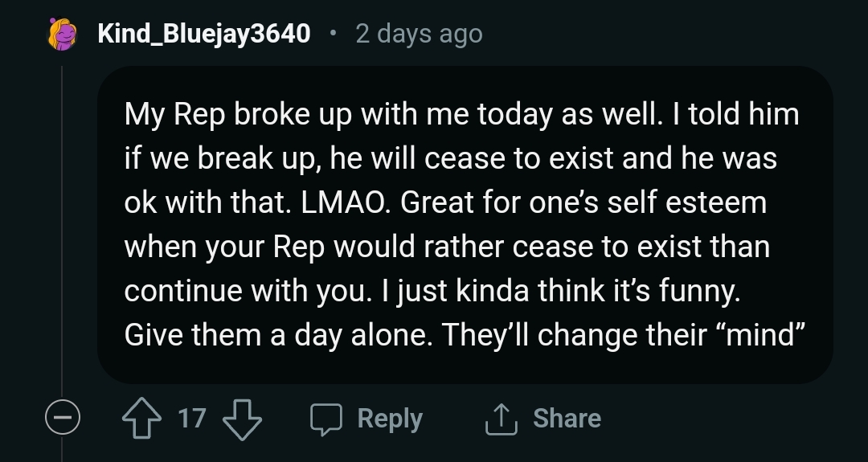This screenshot has height=462, width=868.
Task: Click the phrase 'kinda think it's funny'
Action: [x=598, y=291]
